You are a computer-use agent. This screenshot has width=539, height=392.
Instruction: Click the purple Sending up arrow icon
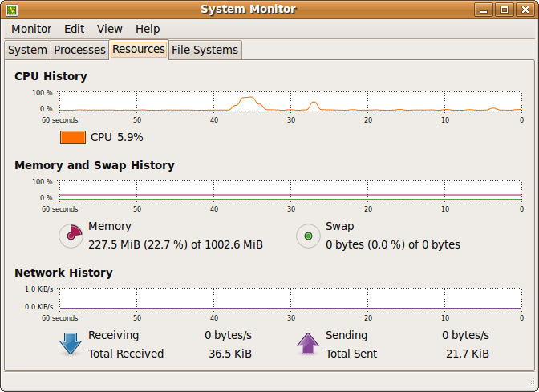click(x=308, y=344)
